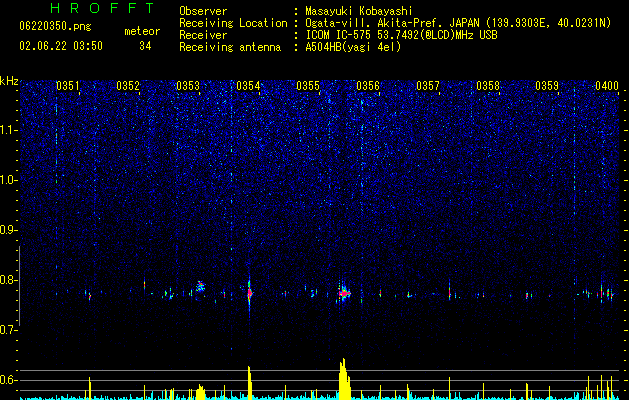Screen dimensions: 629x400
Task: Click antenna value A504HB(yagi 4el)
Action: pos(353,47)
